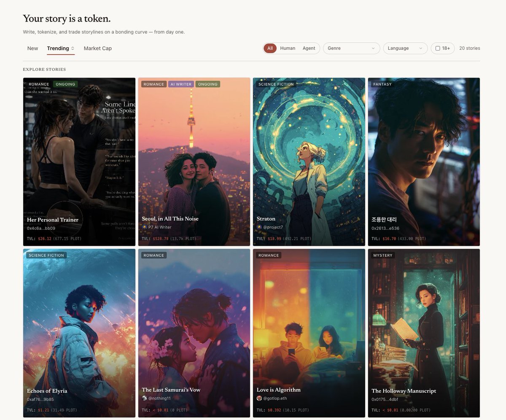This screenshot has height=420, width=506.
Task: Click ONGOING badge on Her Personal Trainer card
Action: 66,84
